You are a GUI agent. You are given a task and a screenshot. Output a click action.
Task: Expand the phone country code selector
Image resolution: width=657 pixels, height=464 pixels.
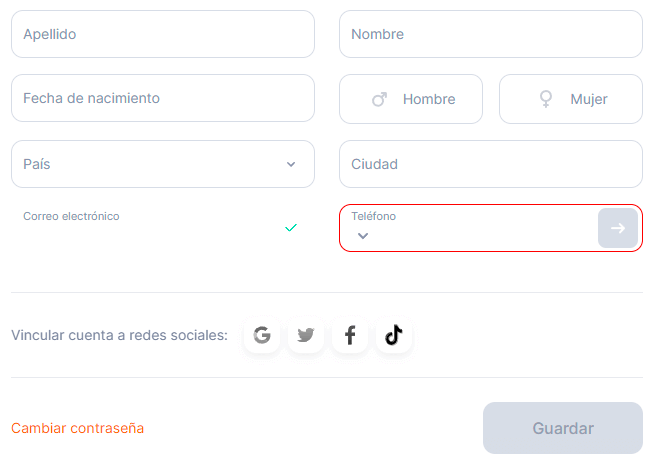tap(363, 236)
